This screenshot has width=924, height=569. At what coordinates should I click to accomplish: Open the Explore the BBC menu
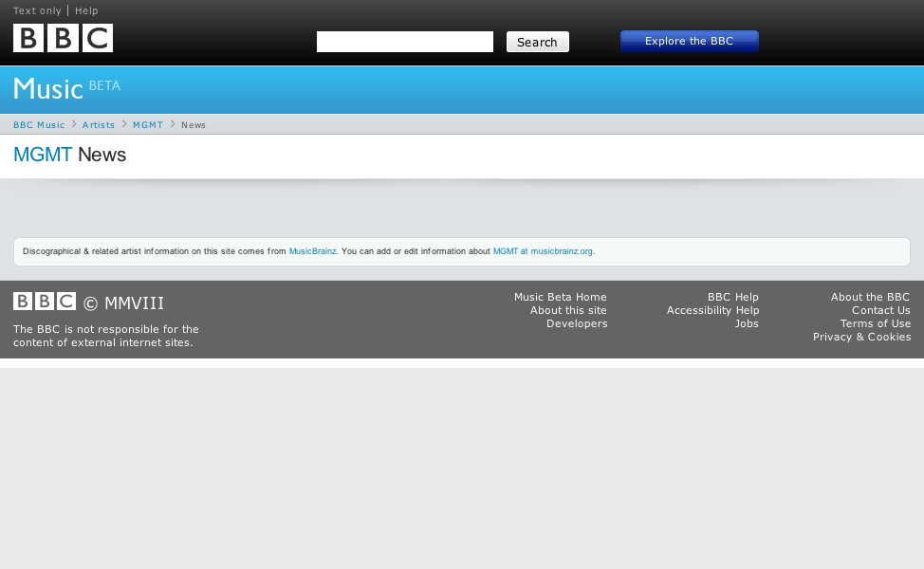(x=690, y=41)
